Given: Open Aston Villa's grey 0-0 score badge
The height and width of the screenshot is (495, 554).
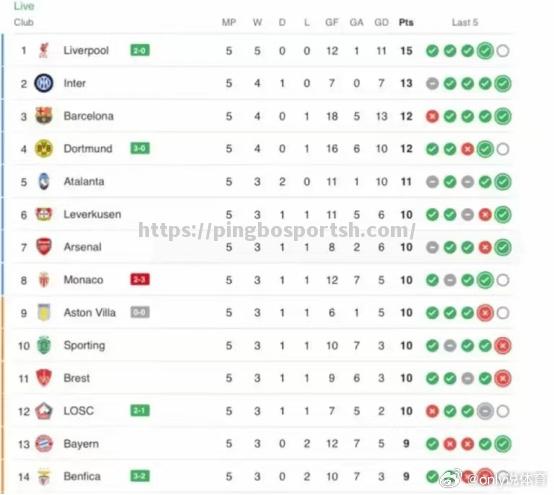Looking at the screenshot, I should click(140, 312).
